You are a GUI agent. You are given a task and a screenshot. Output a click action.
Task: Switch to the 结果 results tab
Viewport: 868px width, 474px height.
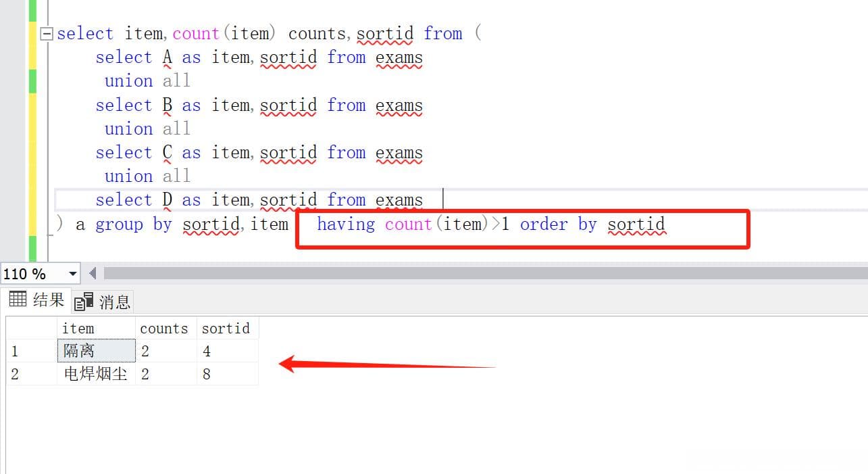(x=37, y=300)
